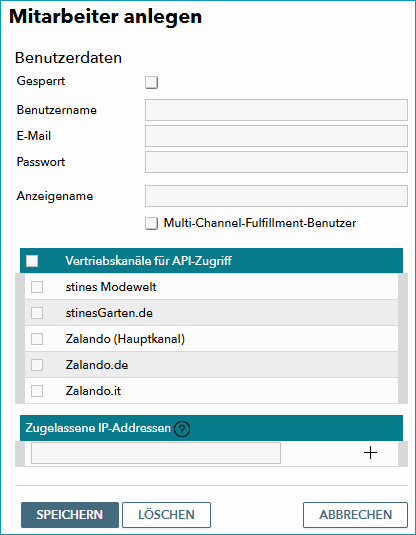Click the IP address input field
Screen dimensions: 416x535
click(x=156, y=453)
